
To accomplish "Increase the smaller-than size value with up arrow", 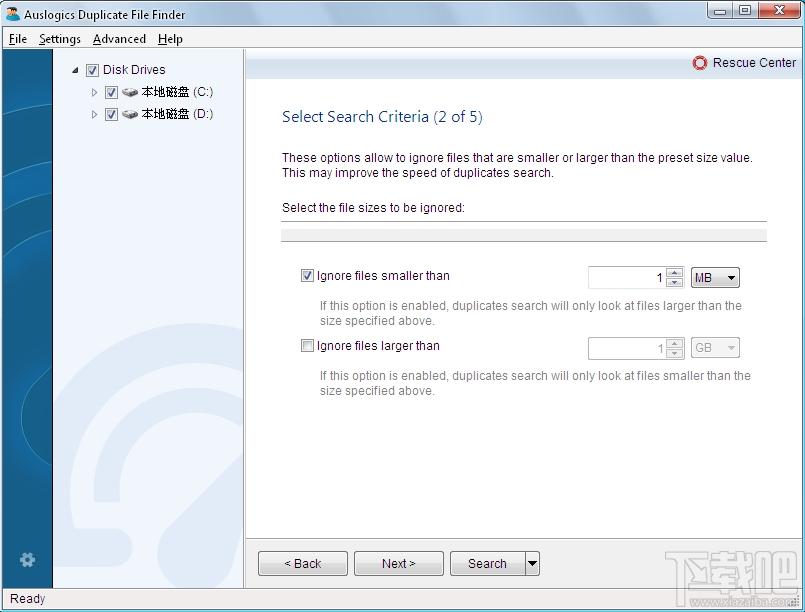I will coord(675,273).
